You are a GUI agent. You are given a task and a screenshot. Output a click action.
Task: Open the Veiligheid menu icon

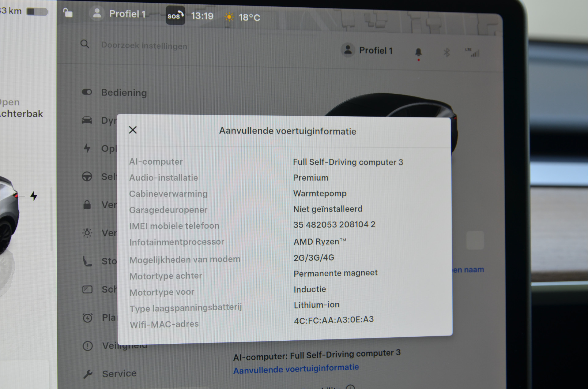click(x=88, y=346)
